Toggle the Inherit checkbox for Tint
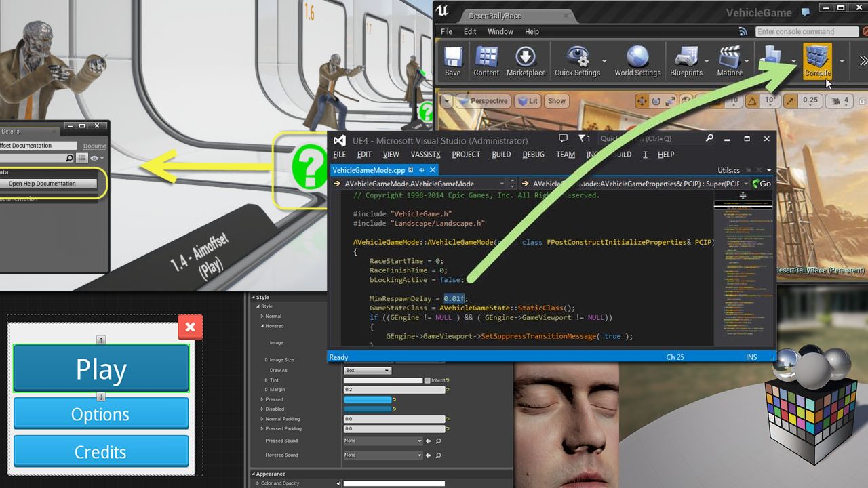 427,380
